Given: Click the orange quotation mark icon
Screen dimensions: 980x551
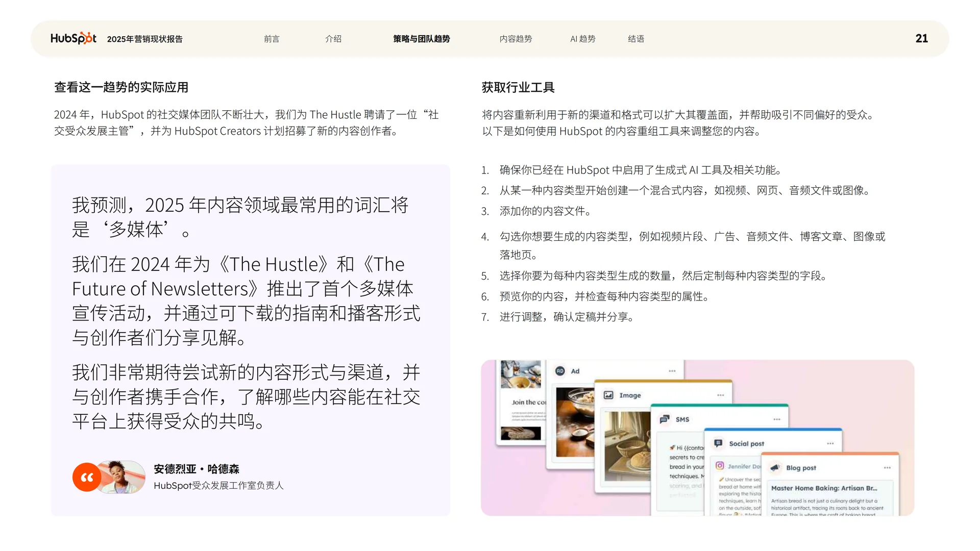Looking at the screenshot, I should (86, 477).
